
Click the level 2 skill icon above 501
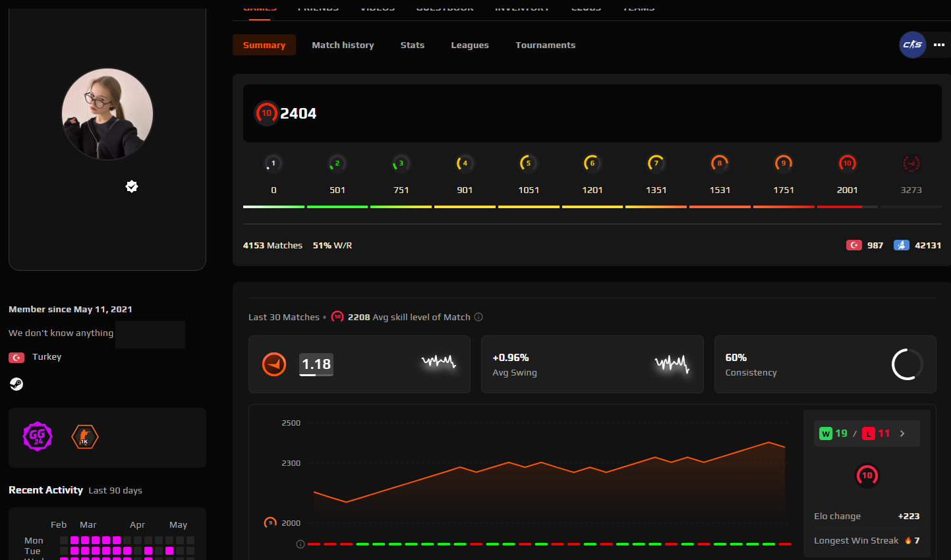(337, 163)
